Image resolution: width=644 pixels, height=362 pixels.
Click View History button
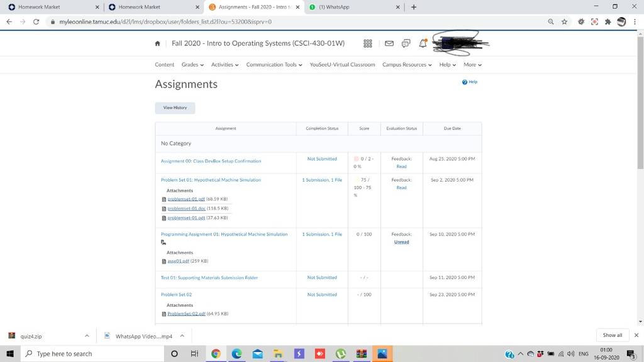click(x=175, y=108)
